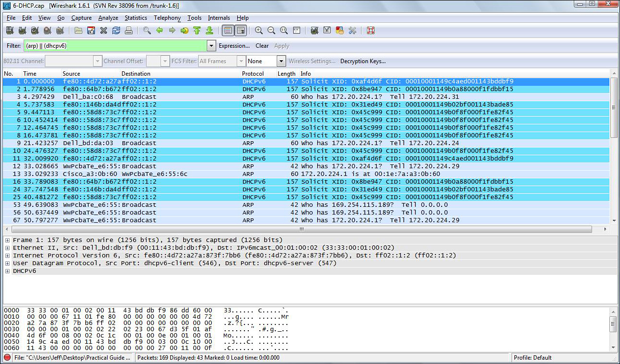This screenshot has height=364, width=620.
Task: Open the display filter history dropdown
Action: point(211,46)
